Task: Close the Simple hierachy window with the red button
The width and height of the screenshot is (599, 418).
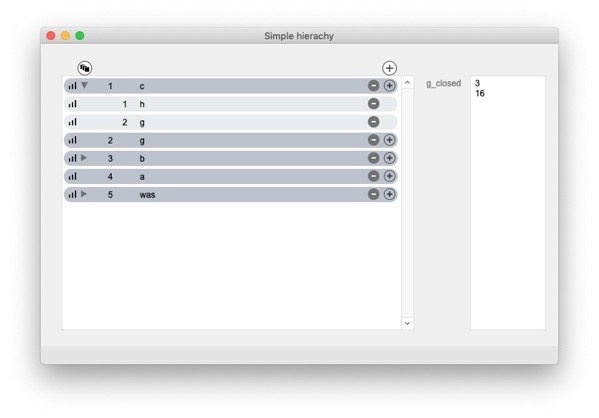Action: point(51,36)
